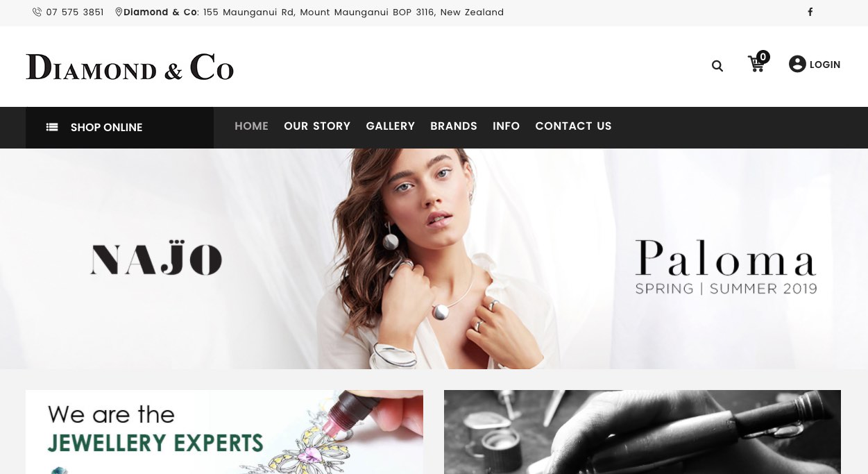The width and height of the screenshot is (868, 474).
Task: Click the phone icon beside 07 575 3851
Action: click(x=37, y=12)
